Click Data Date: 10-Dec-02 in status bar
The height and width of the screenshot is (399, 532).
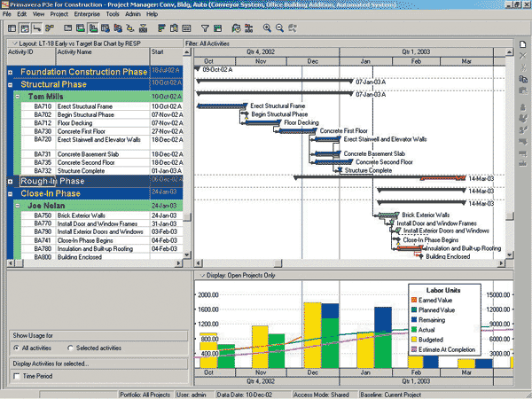coord(245,395)
